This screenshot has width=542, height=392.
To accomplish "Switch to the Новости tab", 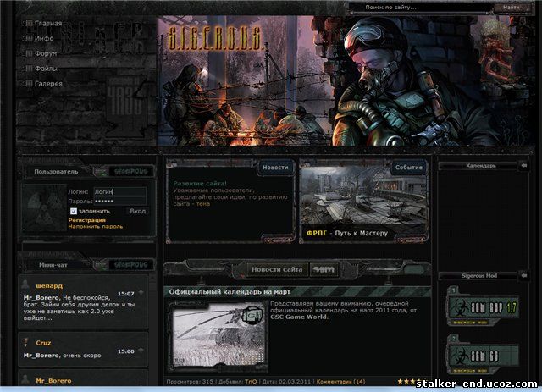I will tap(275, 168).
